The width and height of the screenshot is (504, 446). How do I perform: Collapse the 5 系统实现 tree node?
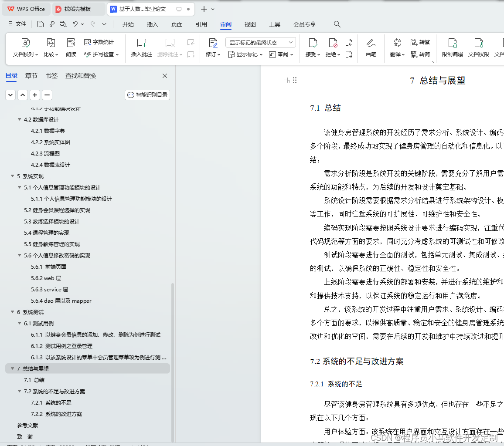pos(13,176)
